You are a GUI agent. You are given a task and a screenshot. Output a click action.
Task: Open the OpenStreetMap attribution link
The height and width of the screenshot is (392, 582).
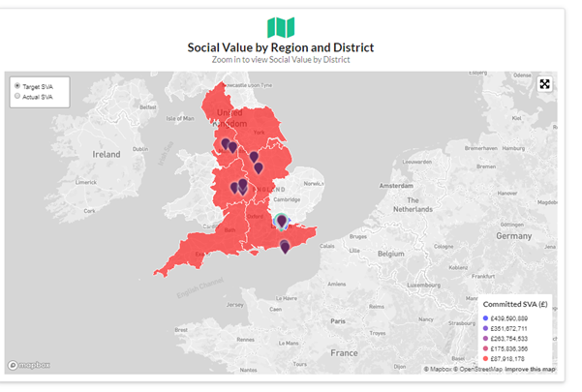point(488,369)
